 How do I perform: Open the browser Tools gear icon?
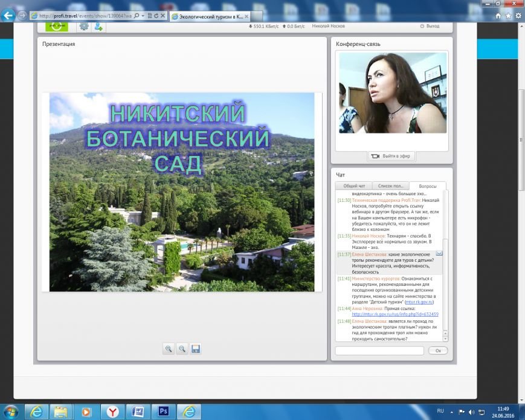point(518,16)
